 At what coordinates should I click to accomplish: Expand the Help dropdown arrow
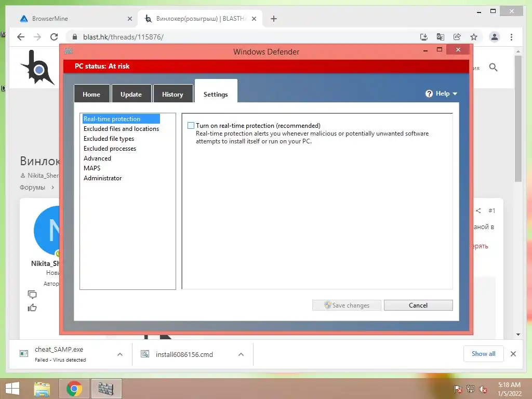point(455,94)
